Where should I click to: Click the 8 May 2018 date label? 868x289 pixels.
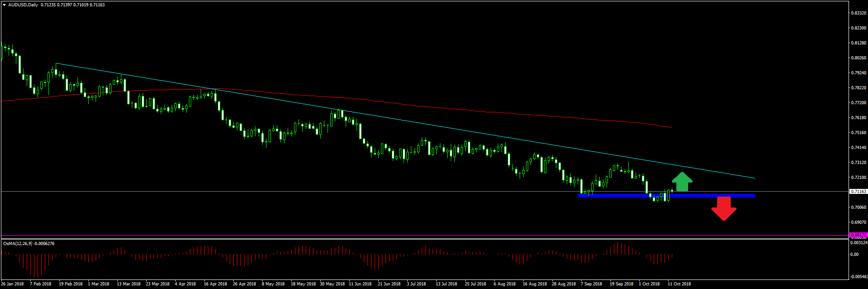(x=273, y=284)
